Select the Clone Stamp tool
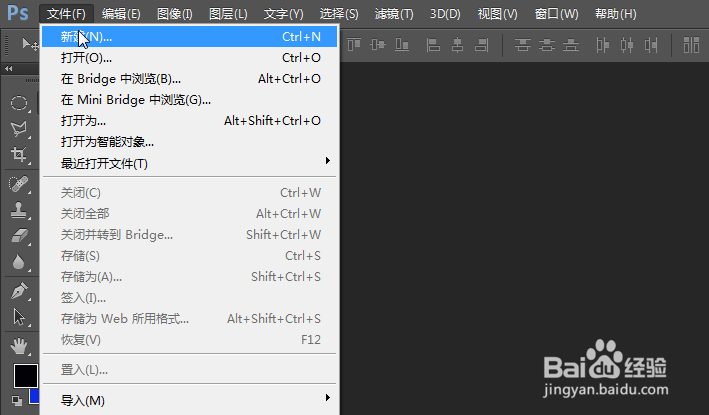The width and height of the screenshot is (709, 415). coord(19,210)
